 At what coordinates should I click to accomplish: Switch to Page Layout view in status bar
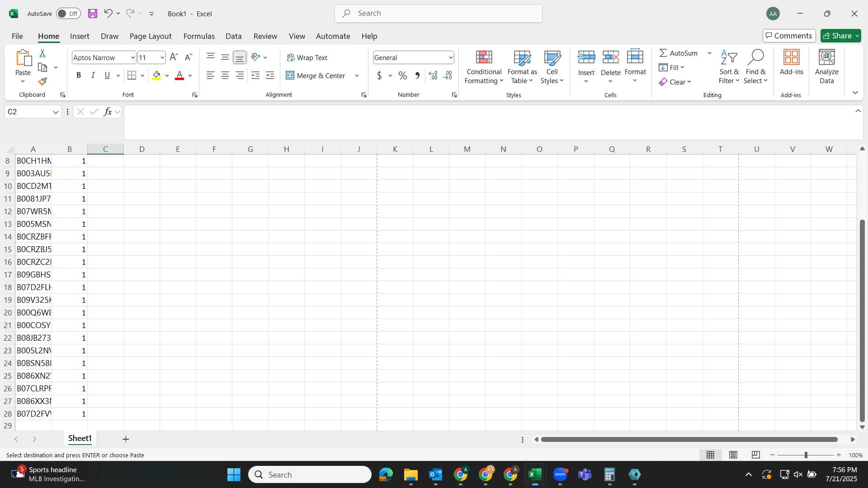(x=733, y=455)
